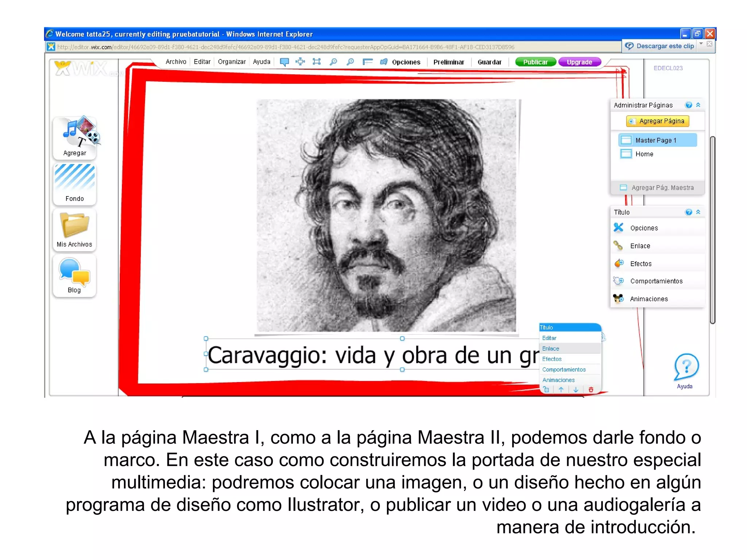Image resolution: width=747 pixels, height=560 pixels.
Task: Select the Caravaggio title text box
Action: (x=372, y=354)
